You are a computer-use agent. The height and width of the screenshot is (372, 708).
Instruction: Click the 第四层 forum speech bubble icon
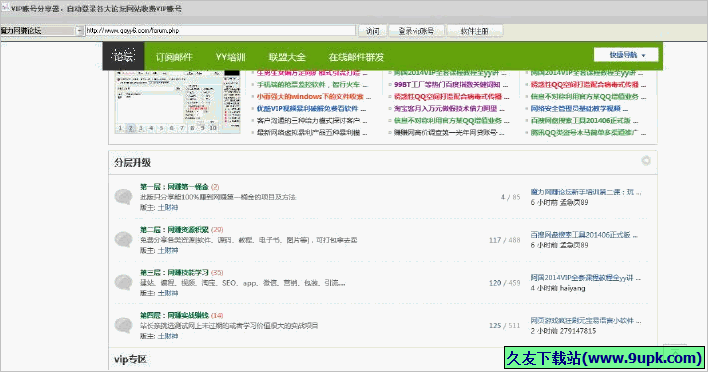(123, 325)
